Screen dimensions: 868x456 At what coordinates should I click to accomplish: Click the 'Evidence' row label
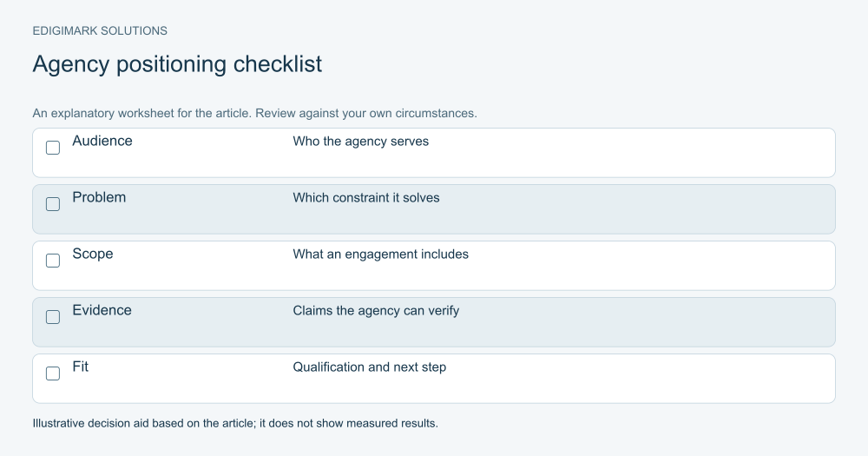tap(102, 310)
